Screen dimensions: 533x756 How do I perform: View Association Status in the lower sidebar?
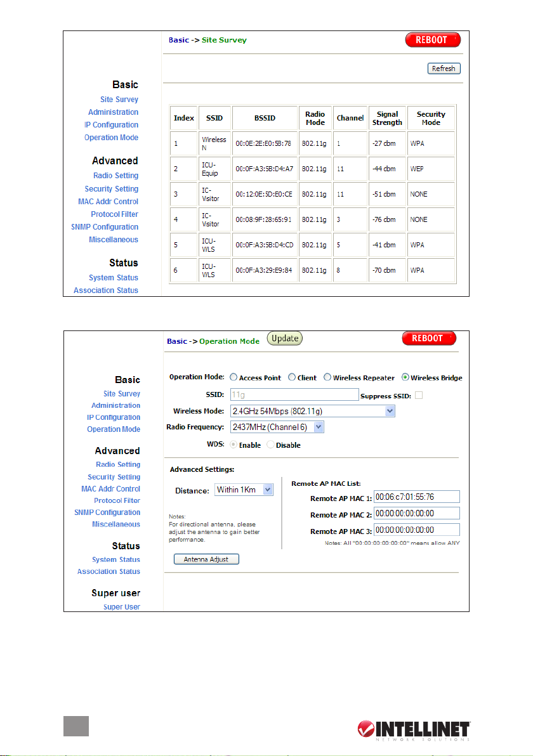109,571
